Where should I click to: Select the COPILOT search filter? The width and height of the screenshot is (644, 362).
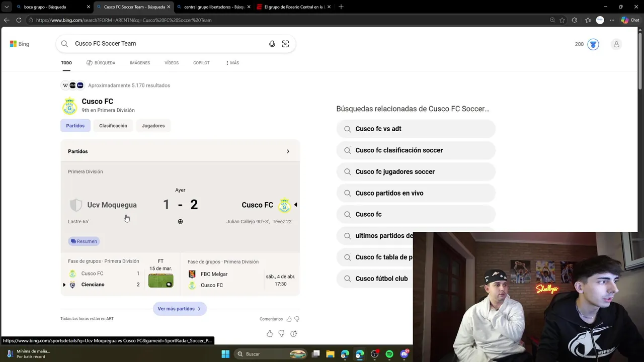pos(201,63)
